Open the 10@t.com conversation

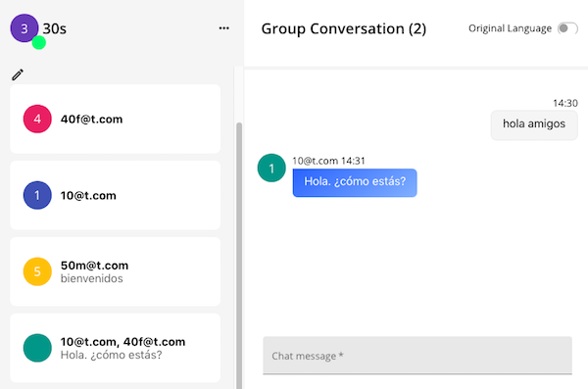[x=115, y=195]
